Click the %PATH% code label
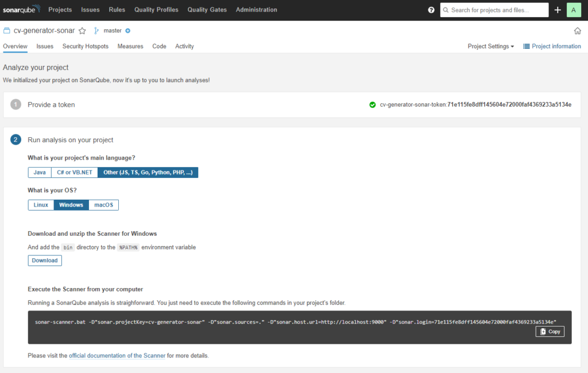 128,247
